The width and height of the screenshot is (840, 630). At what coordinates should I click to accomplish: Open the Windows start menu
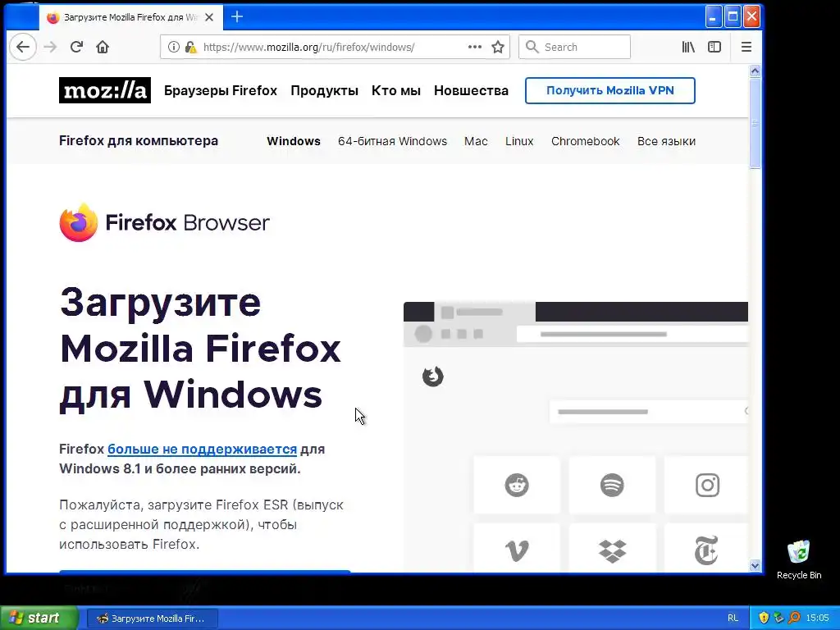click(39, 618)
